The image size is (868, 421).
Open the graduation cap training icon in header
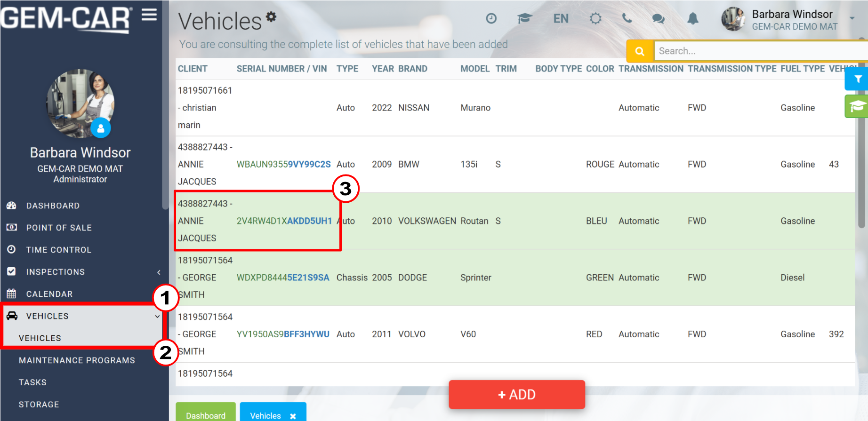[x=524, y=18]
